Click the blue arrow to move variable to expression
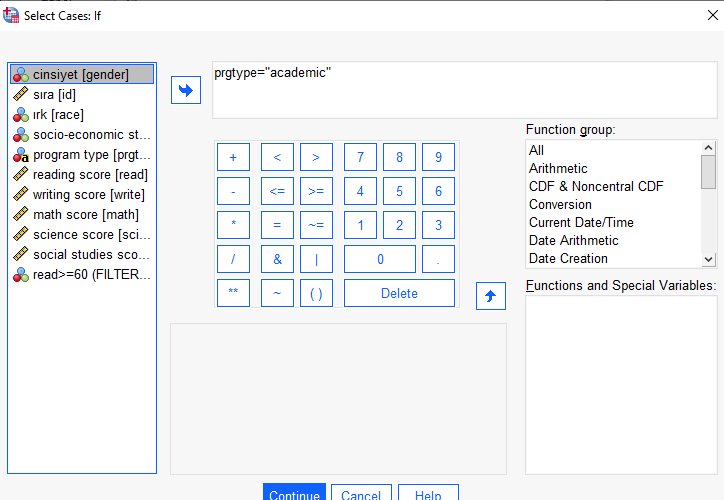The width and height of the screenshot is (724, 500). coord(186,90)
